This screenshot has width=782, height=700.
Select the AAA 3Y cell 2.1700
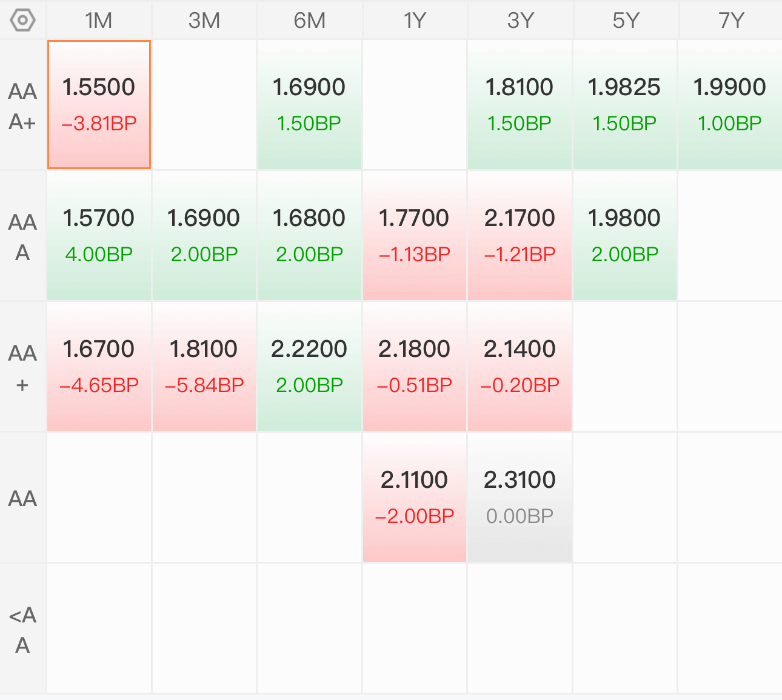pyautogui.click(x=520, y=236)
